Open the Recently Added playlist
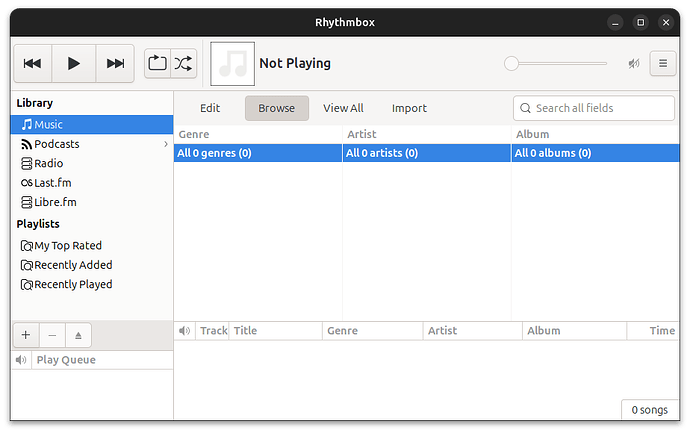This screenshot has width=690, height=433. 72,265
